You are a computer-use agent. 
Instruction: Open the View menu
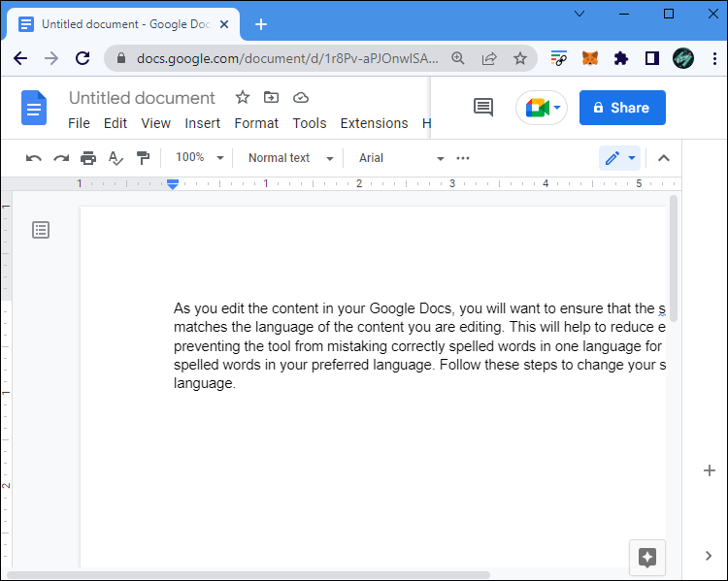156,123
